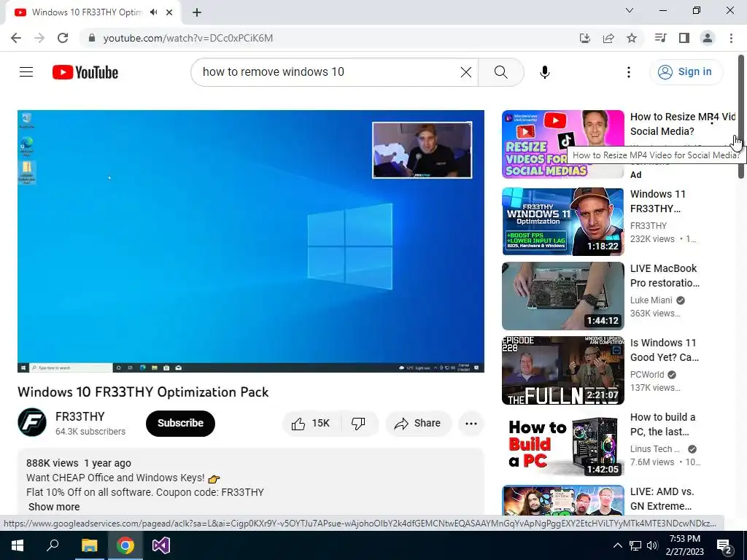Open Chrome profile avatar
747x560 pixels.
click(708, 38)
